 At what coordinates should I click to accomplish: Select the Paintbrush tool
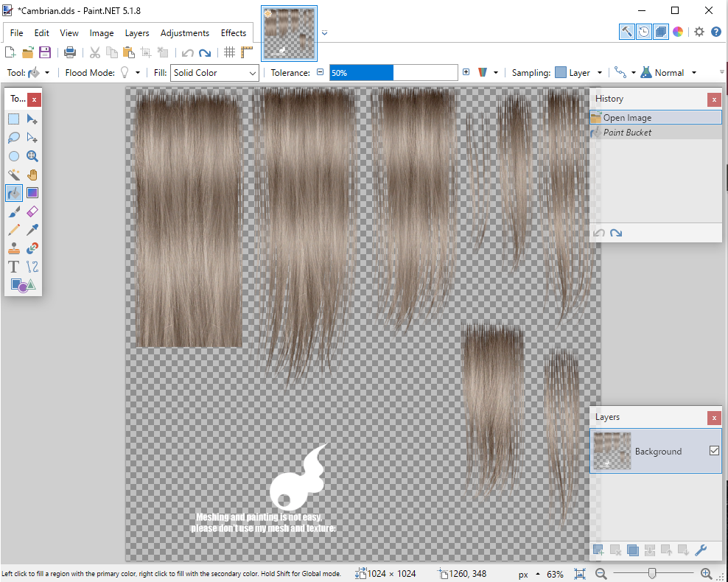pyautogui.click(x=14, y=211)
